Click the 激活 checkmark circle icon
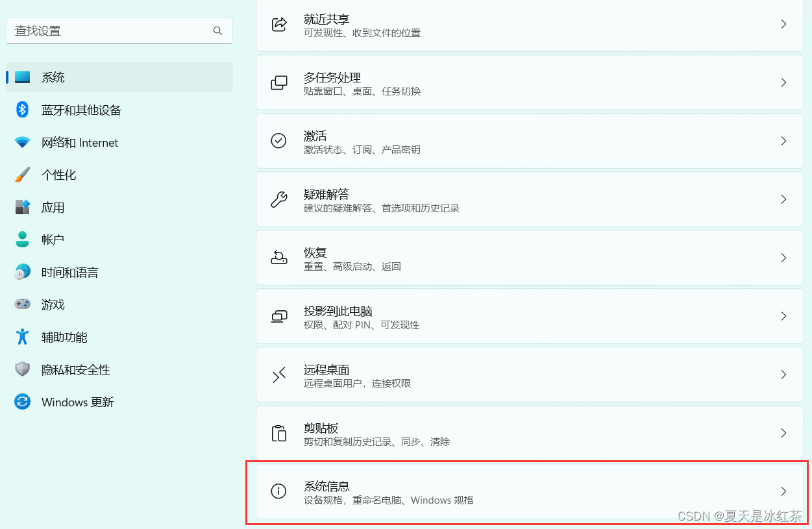 pos(279,141)
